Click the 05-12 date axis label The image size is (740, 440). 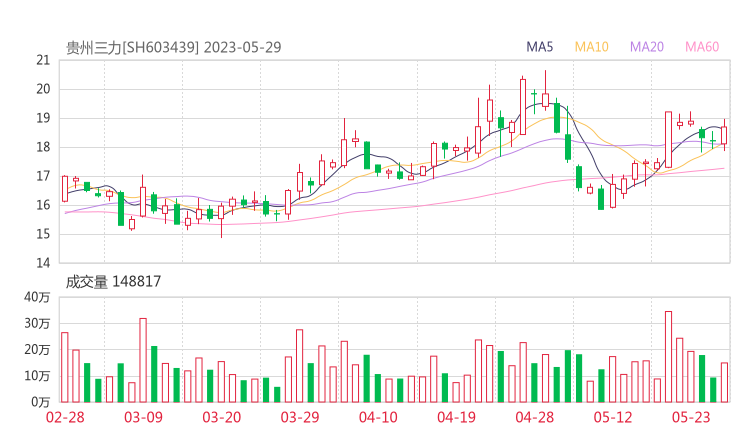coord(613,417)
